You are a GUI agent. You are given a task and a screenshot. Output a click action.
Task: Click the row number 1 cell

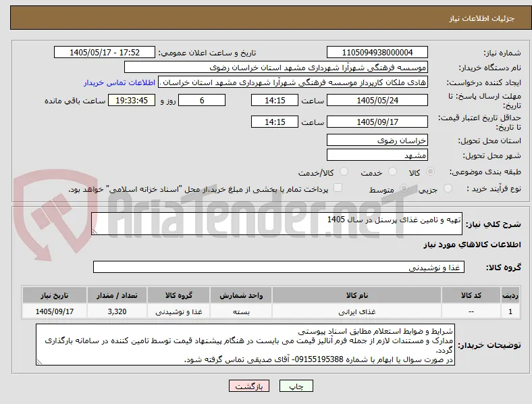(510, 311)
